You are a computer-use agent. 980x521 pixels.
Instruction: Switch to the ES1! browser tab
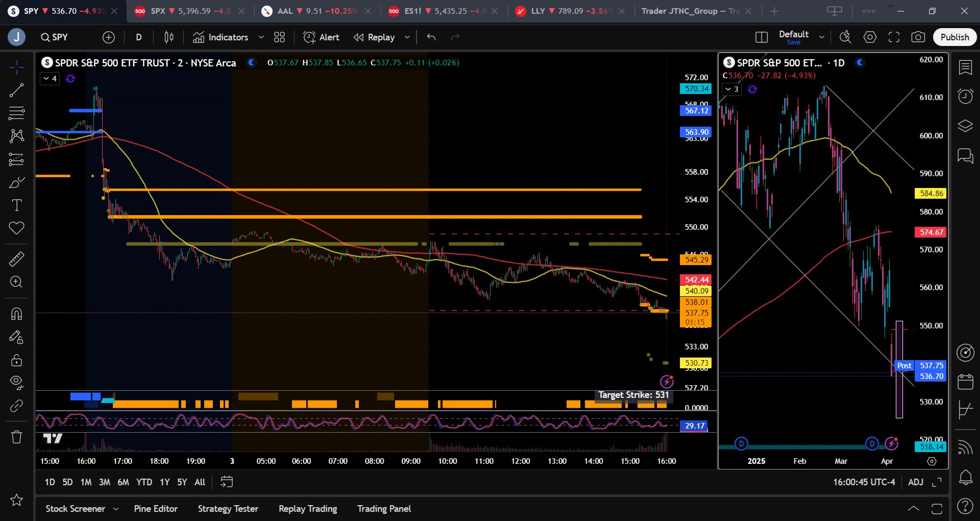[x=443, y=11]
